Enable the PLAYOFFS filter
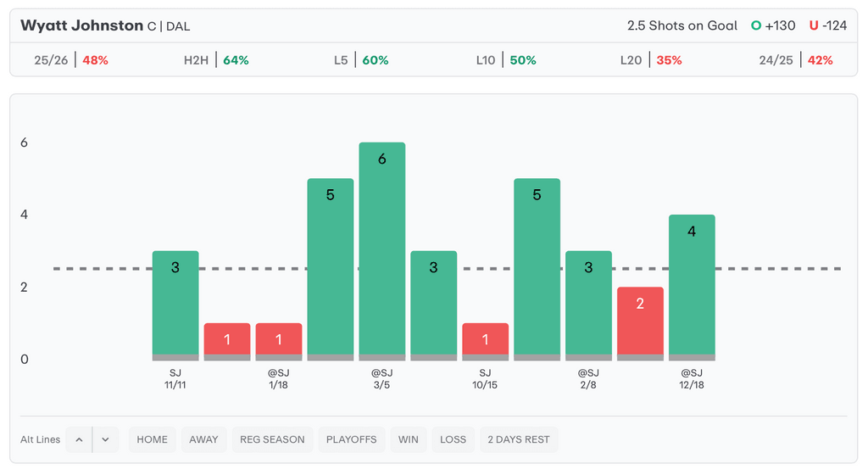This screenshot has width=868, height=475. (353, 439)
